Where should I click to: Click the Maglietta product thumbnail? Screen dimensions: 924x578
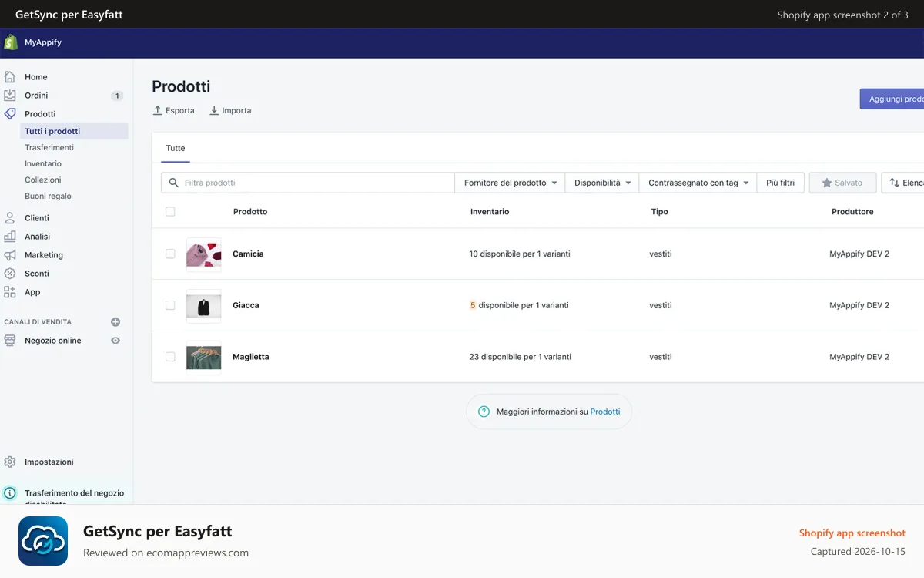coord(203,357)
